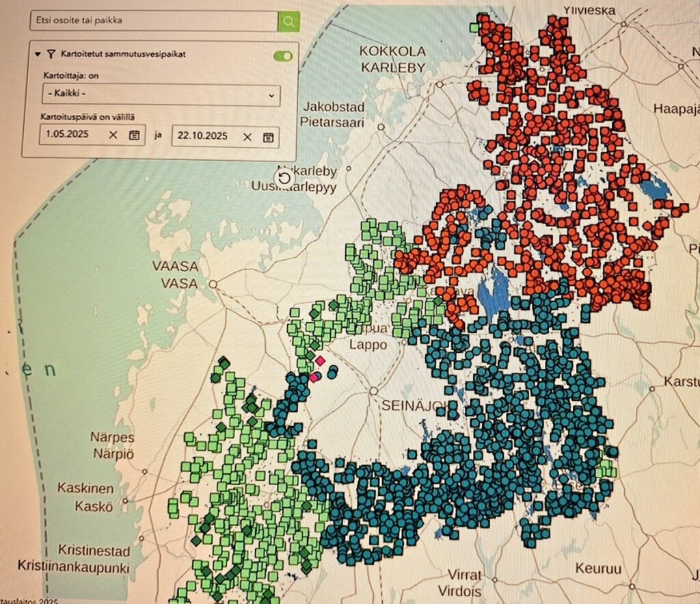Viewport: 700px width, 604px height.
Task: Collapse the Kartoitetut sammutusvesipaikat filter panel
Action: click(x=38, y=54)
